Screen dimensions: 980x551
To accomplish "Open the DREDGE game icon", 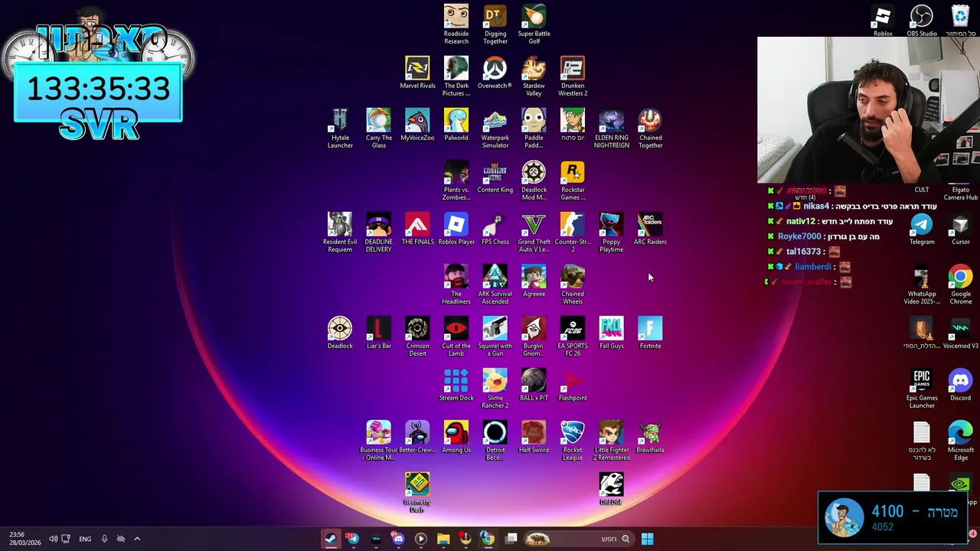I will pyautogui.click(x=611, y=489).
